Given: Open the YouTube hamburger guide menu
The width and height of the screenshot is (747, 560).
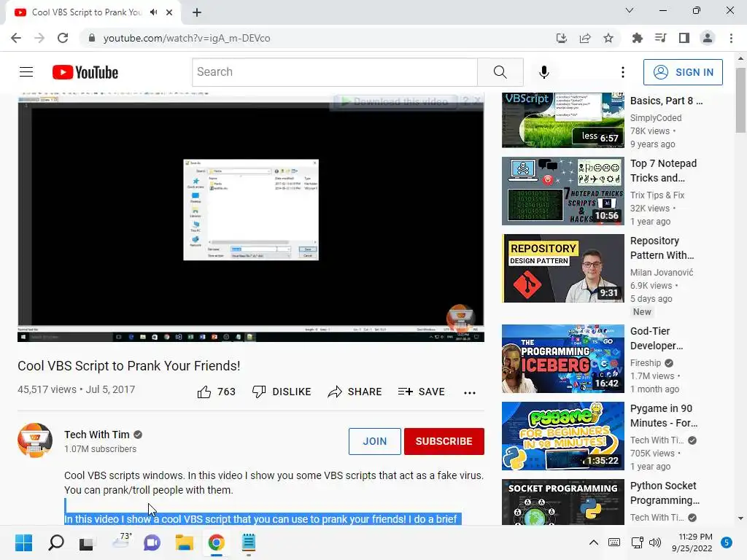Looking at the screenshot, I should [26, 72].
